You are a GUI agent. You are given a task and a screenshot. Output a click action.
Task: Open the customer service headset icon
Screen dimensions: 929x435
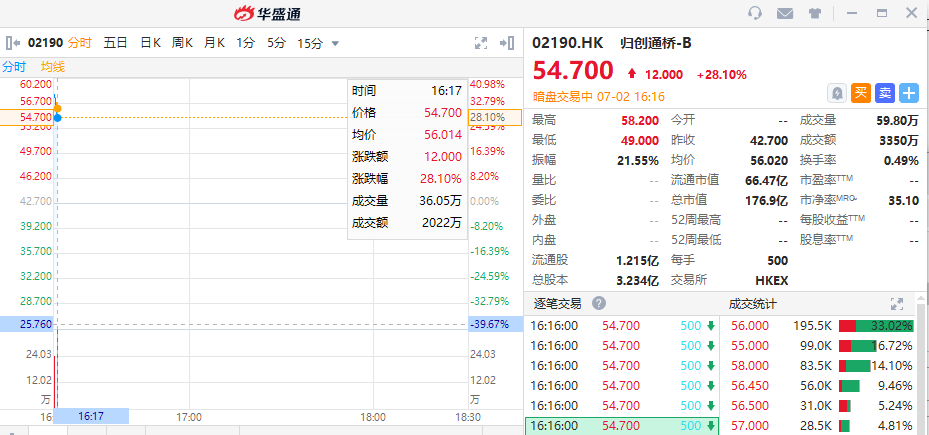755,13
